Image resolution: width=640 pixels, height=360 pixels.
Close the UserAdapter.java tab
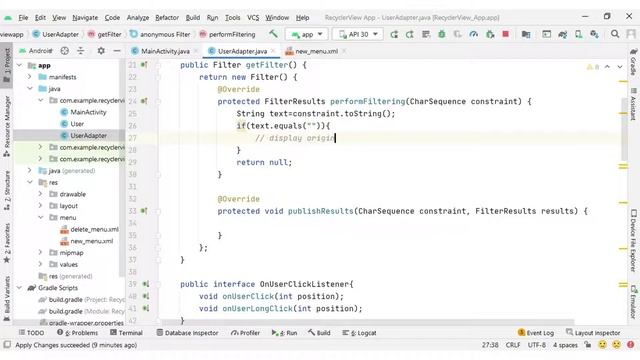273,51
